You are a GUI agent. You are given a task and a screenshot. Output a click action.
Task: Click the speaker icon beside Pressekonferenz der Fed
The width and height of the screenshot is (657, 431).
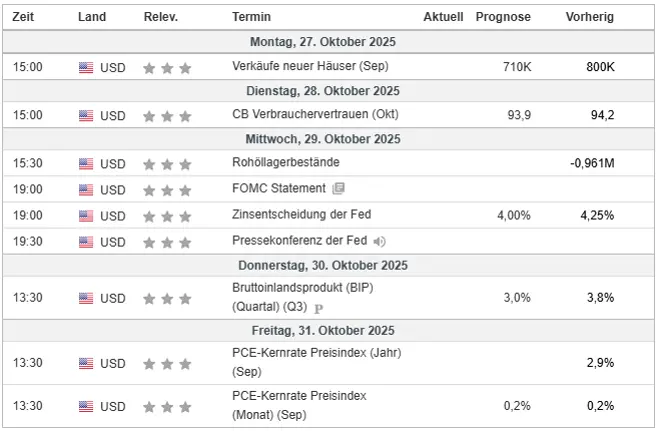[x=379, y=241]
